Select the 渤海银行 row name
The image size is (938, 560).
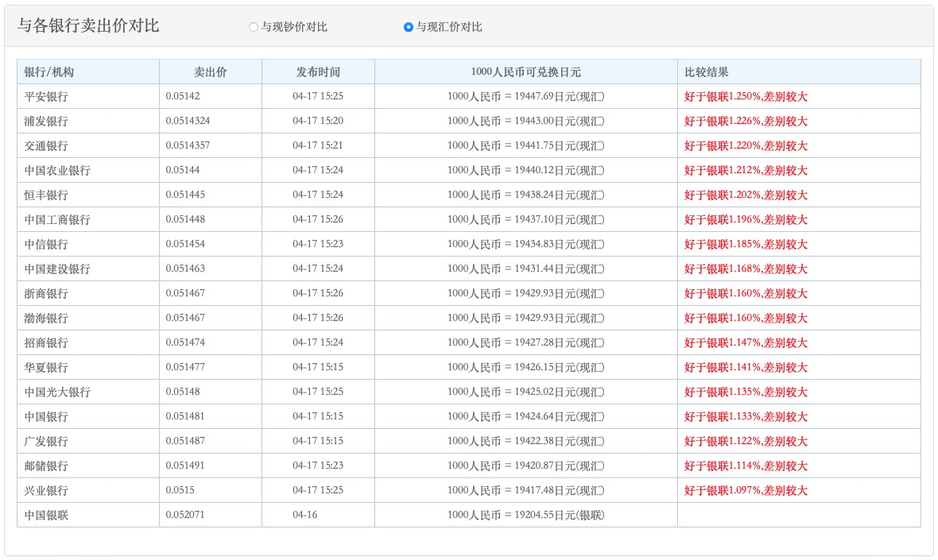pyautogui.click(x=46, y=318)
